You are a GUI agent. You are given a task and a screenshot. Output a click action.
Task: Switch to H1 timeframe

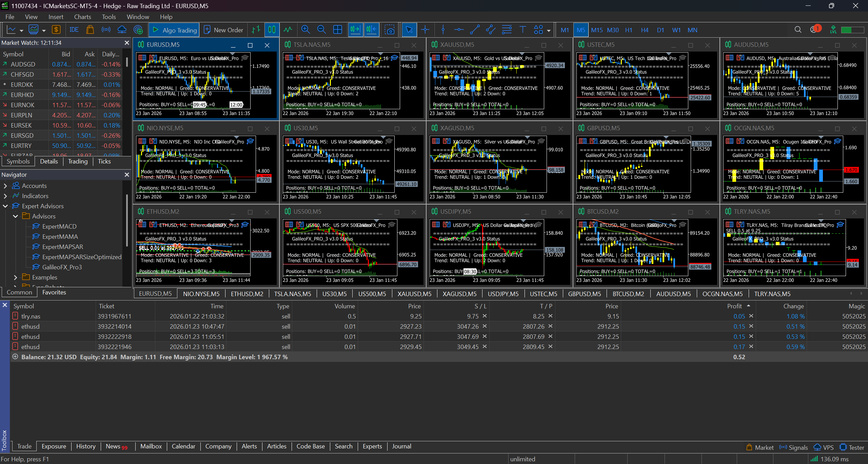point(629,30)
